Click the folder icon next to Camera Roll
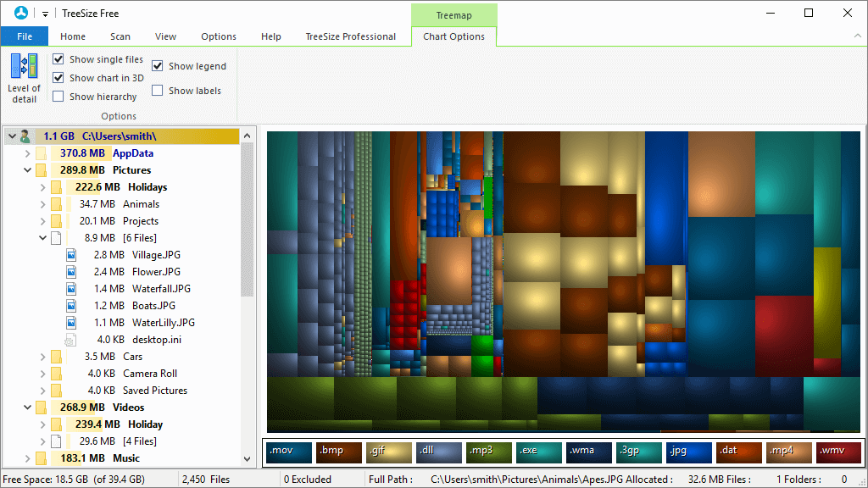868x488 pixels. pyautogui.click(x=55, y=373)
